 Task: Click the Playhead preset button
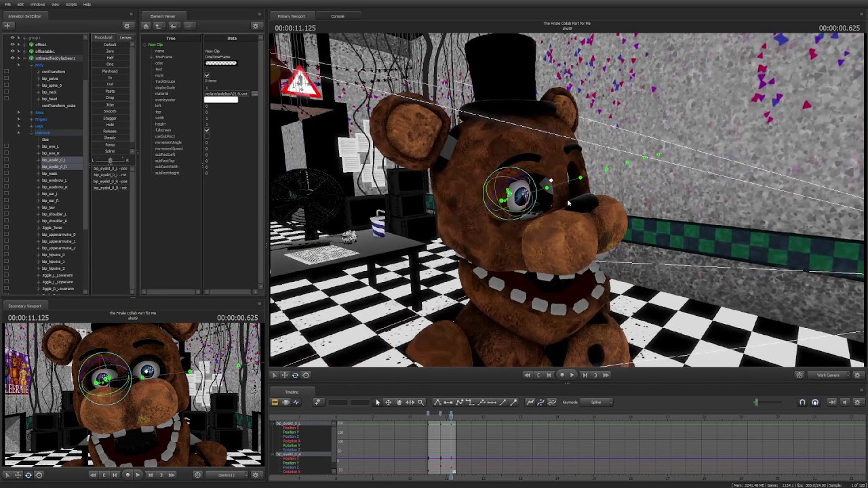click(110, 71)
